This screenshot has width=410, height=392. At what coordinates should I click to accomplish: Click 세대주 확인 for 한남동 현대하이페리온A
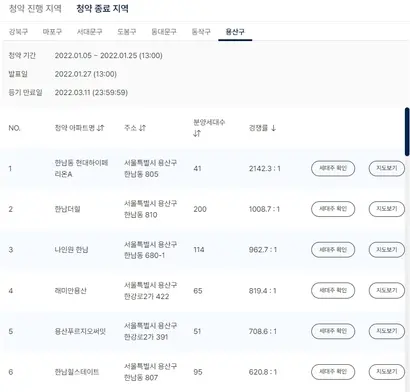click(x=333, y=168)
